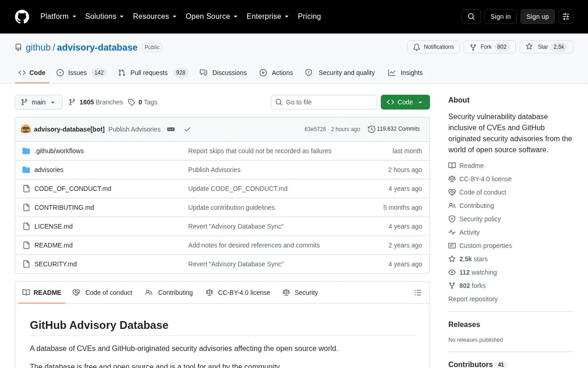588x368 pixels.
Task: Open the advisory-database[bot] avatar
Action: [26, 129]
